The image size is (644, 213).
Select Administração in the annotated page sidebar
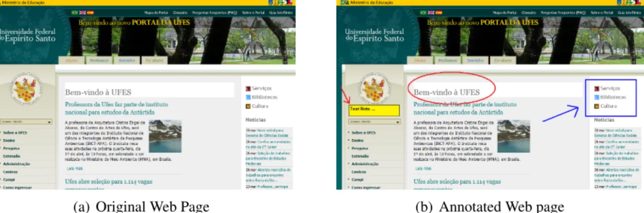(365, 164)
